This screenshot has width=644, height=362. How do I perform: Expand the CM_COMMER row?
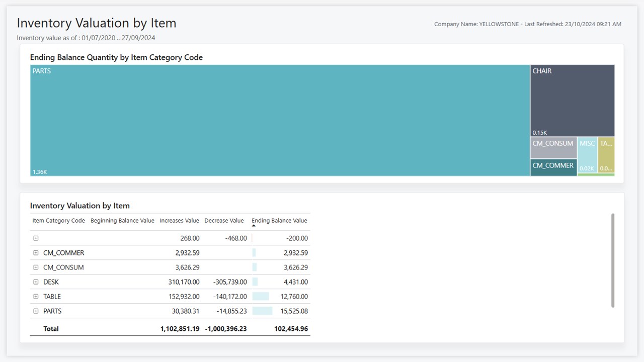coord(36,253)
